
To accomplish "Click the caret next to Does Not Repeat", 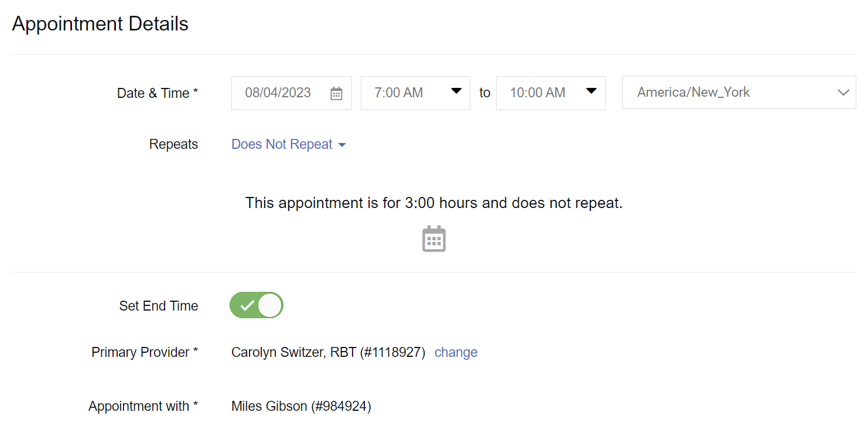I will [x=342, y=145].
